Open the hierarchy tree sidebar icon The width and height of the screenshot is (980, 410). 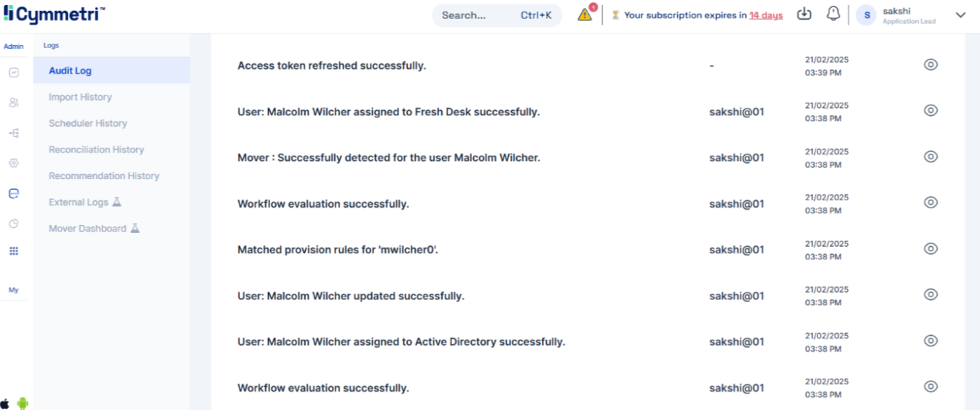(13, 133)
